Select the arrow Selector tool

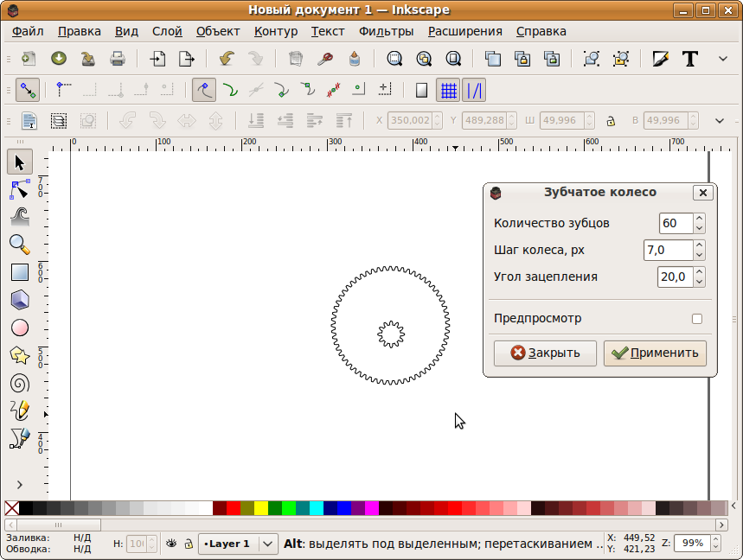pos(19,162)
